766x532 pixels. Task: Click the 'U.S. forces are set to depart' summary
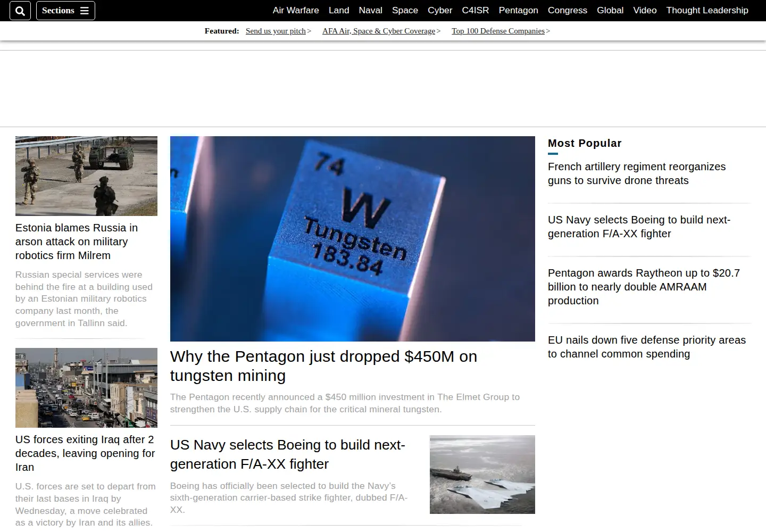pos(86,504)
